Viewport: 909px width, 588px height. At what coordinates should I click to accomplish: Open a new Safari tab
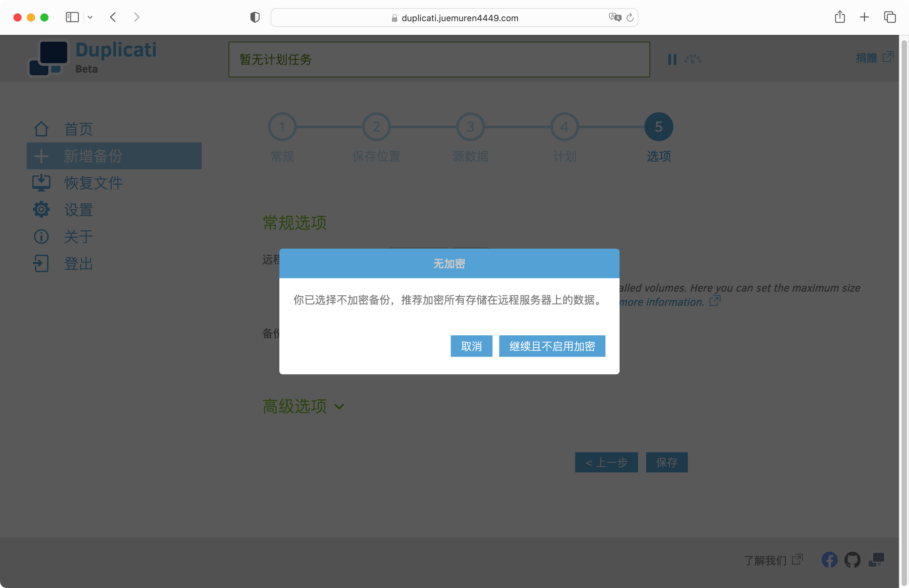(x=864, y=17)
